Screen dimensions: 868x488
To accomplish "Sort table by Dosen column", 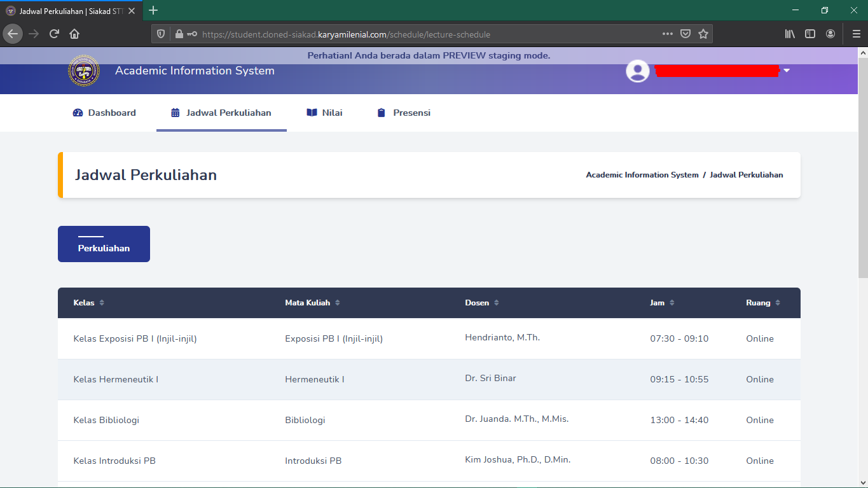I will pyautogui.click(x=482, y=303).
